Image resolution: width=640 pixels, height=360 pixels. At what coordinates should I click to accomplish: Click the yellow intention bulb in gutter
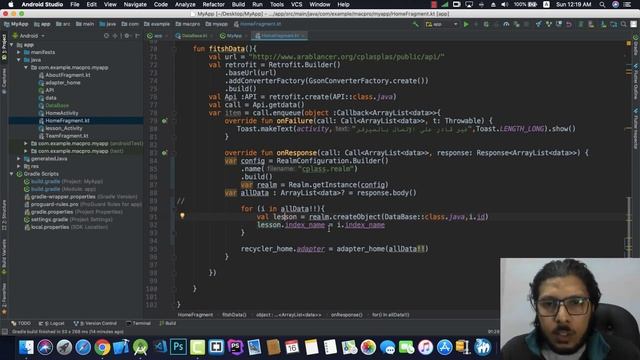click(182, 216)
